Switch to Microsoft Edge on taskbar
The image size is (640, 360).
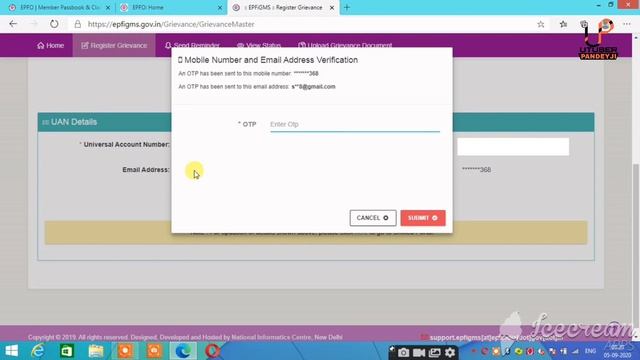pyautogui.click(x=183, y=351)
